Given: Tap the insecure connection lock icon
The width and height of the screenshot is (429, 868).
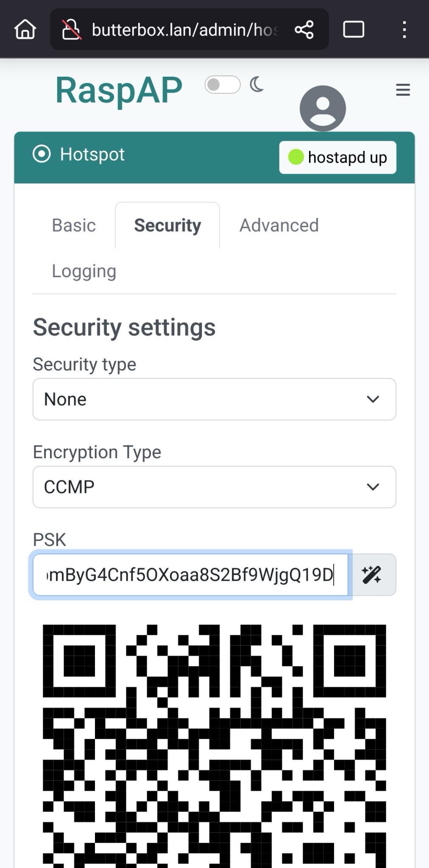Looking at the screenshot, I should coord(71,30).
